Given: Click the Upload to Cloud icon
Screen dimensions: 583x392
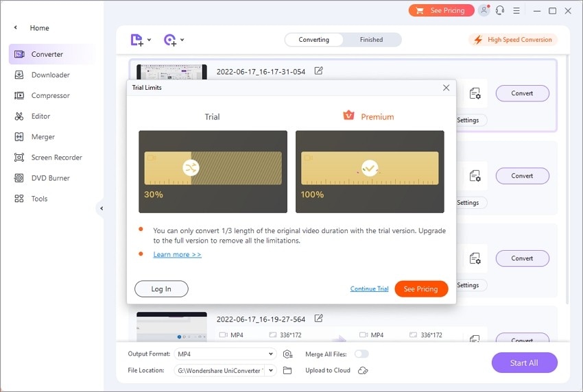Looking at the screenshot, I should tap(363, 371).
